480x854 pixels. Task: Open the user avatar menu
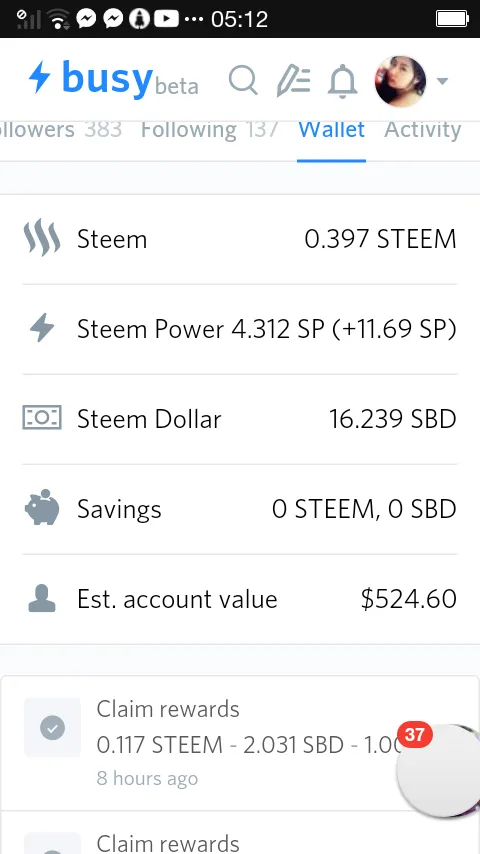coord(400,81)
